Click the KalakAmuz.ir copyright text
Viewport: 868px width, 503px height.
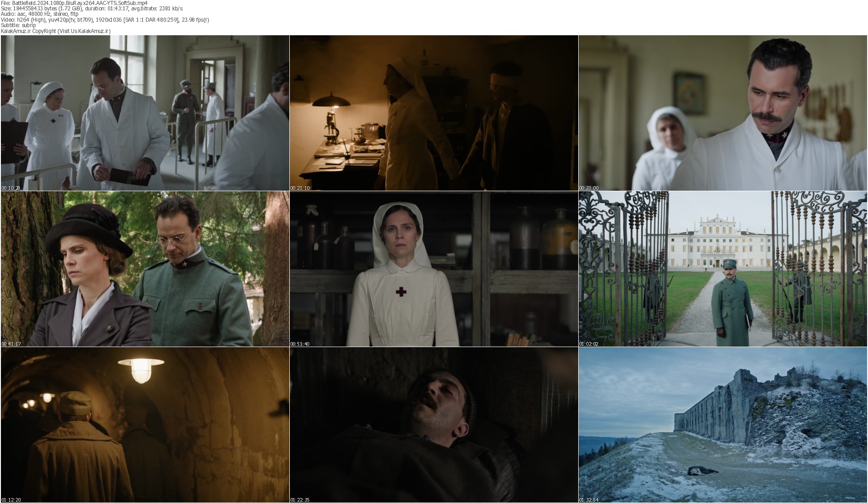[55, 31]
